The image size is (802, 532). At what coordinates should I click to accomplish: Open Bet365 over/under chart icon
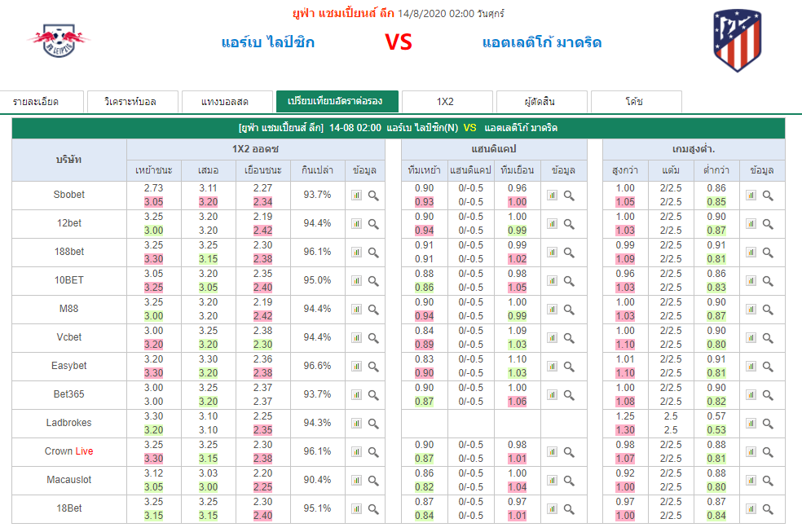(x=751, y=395)
